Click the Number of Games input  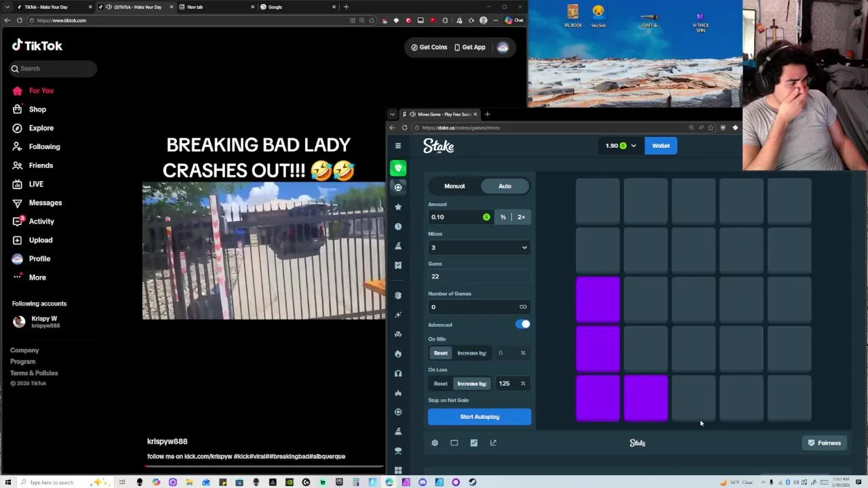click(x=479, y=307)
